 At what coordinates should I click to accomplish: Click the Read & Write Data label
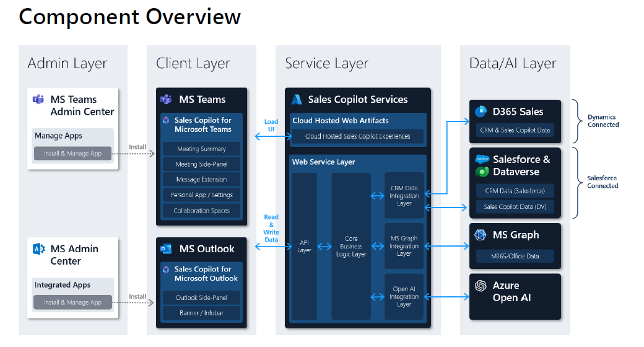(x=271, y=228)
